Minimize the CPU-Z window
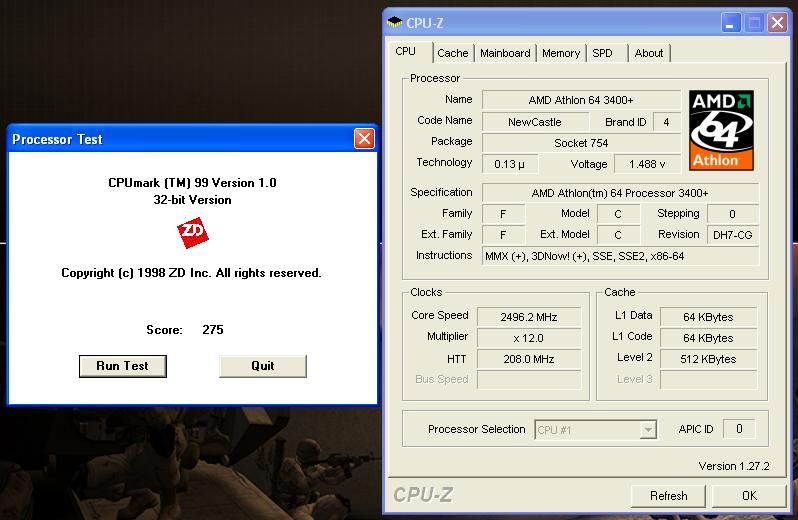The height and width of the screenshot is (520, 798). pyautogui.click(x=730, y=23)
